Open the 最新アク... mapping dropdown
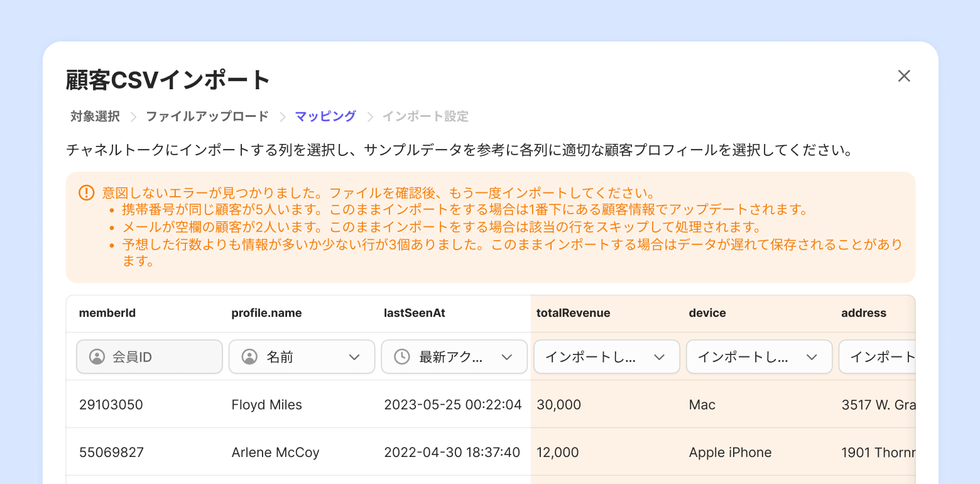 pyautogui.click(x=454, y=357)
